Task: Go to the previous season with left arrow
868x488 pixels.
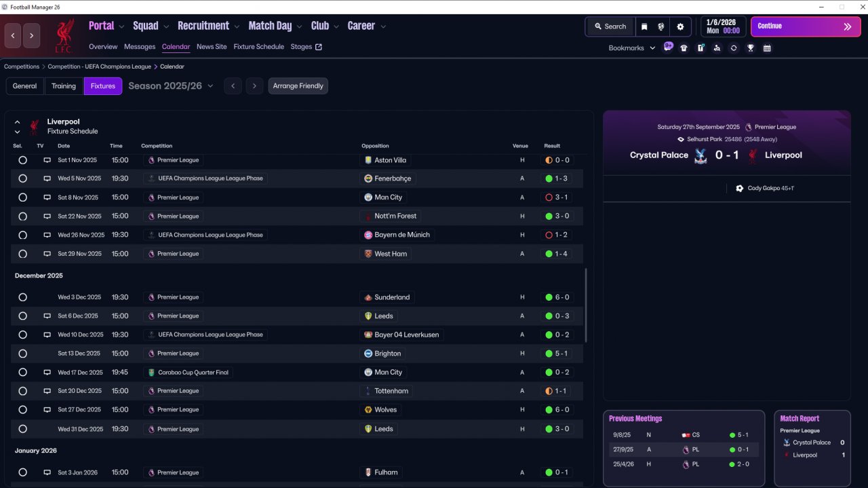Action: pyautogui.click(x=233, y=86)
